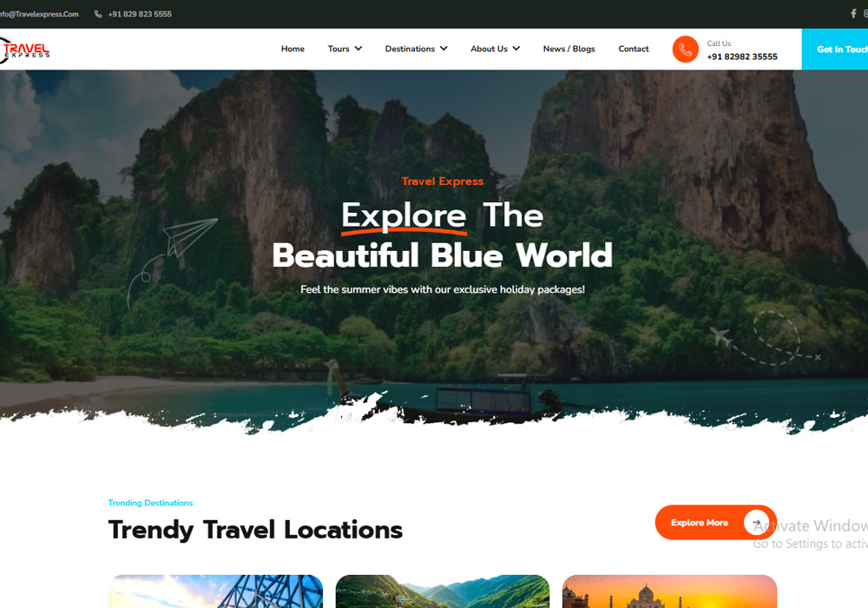The height and width of the screenshot is (608, 868).
Task: Click the arrow circle on Explore More
Action: [756, 522]
